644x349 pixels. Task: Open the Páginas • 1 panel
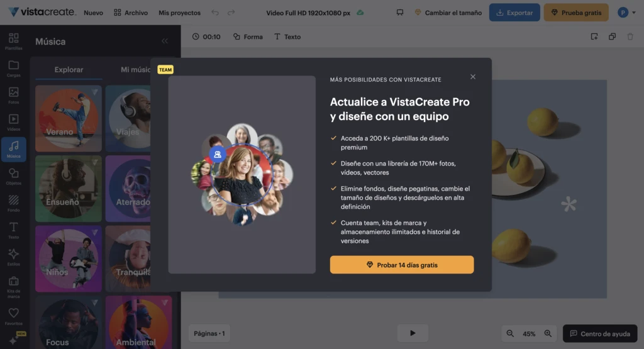coord(209,333)
